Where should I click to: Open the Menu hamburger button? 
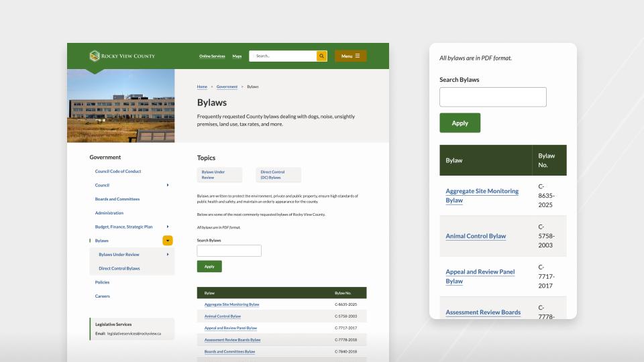click(x=350, y=56)
